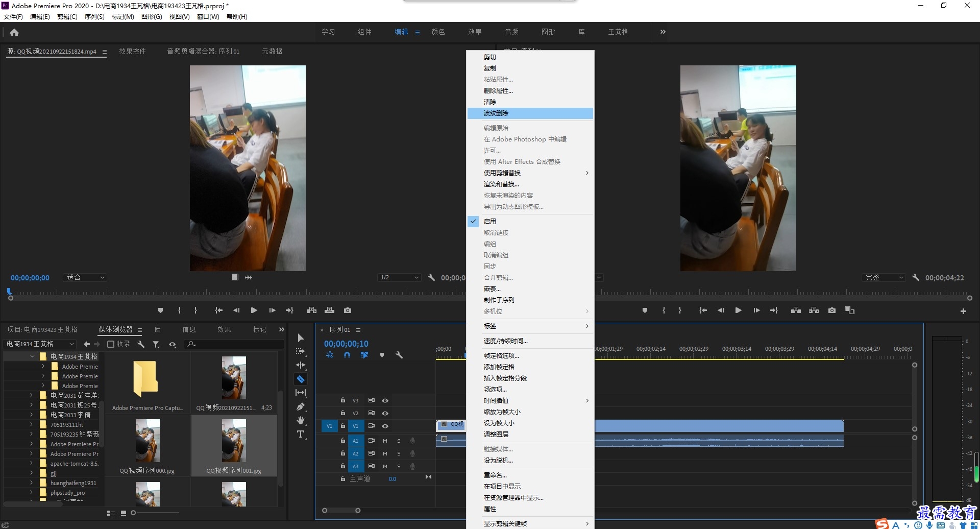Image resolution: width=980 pixels, height=529 pixels.
Task: Toggle linked selection in timeline
Action: tap(364, 355)
